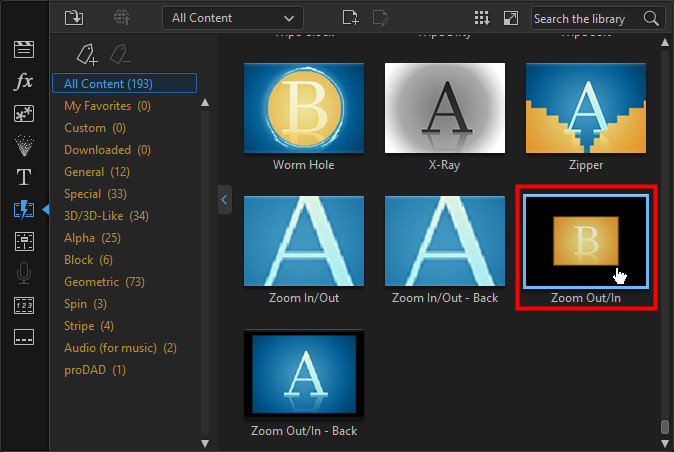674x452 pixels.
Task: Collapse the tag panel with left chevron
Action: tap(224, 200)
